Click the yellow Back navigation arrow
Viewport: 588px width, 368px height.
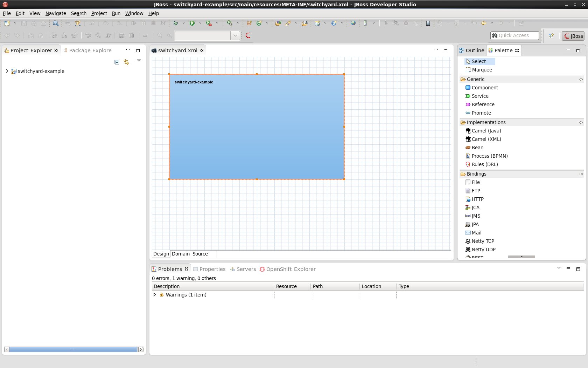[484, 23]
